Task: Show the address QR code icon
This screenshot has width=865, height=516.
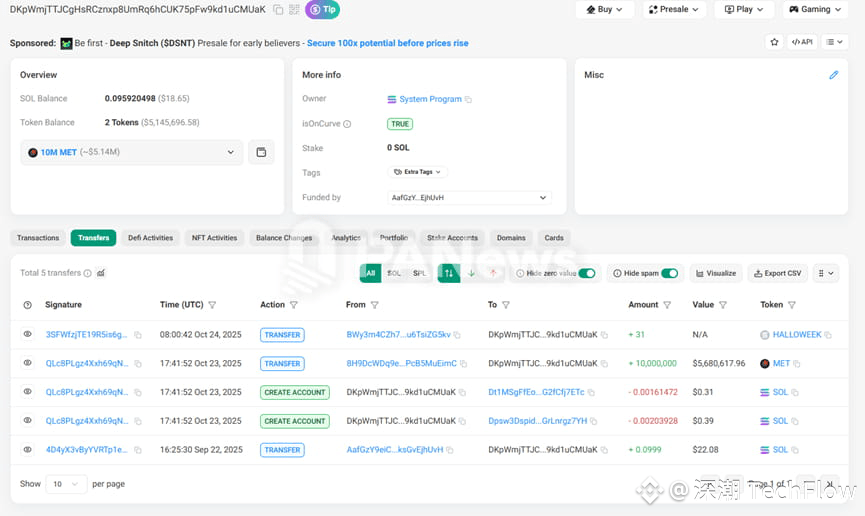Action: (x=294, y=9)
